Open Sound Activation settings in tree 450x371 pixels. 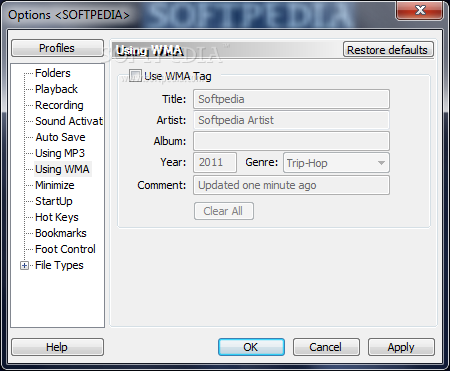click(x=69, y=121)
